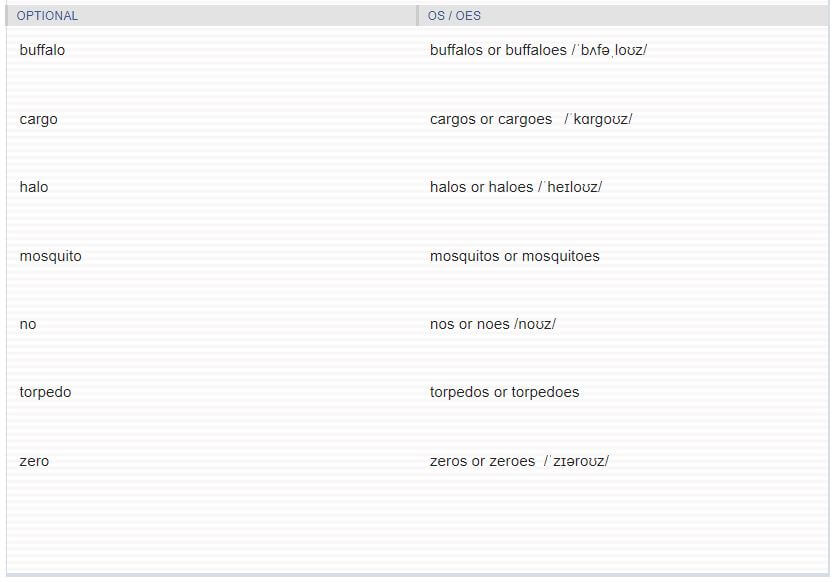Select the 'nos or noes' plural cell
The image size is (838, 582).
coord(493,324)
